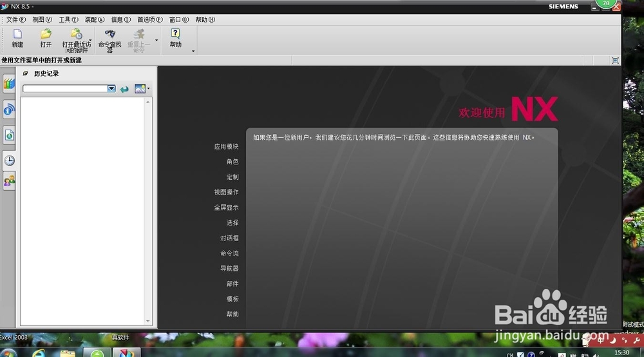Open the 装配 (Assemblies) menu
Screen dimensions: 644x357
coord(95,20)
